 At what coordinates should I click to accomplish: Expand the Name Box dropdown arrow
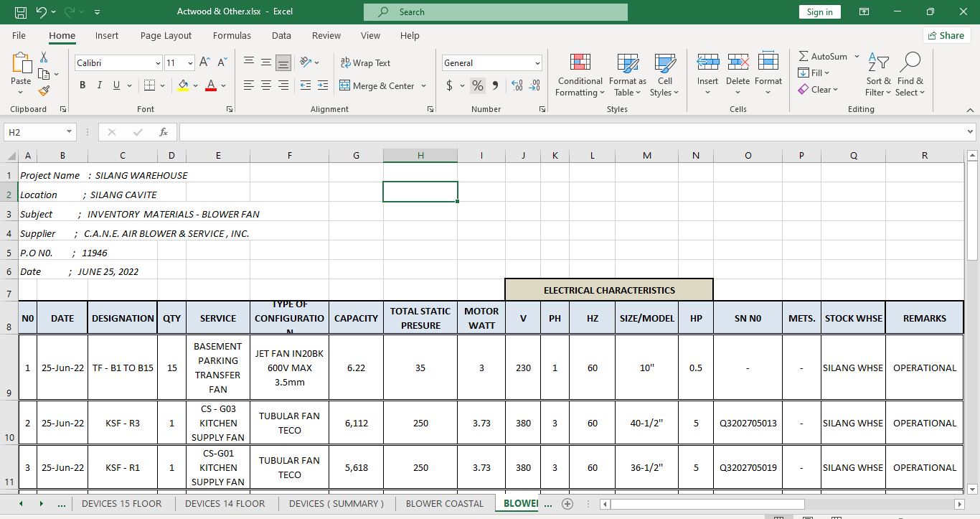[x=69, y=132]
